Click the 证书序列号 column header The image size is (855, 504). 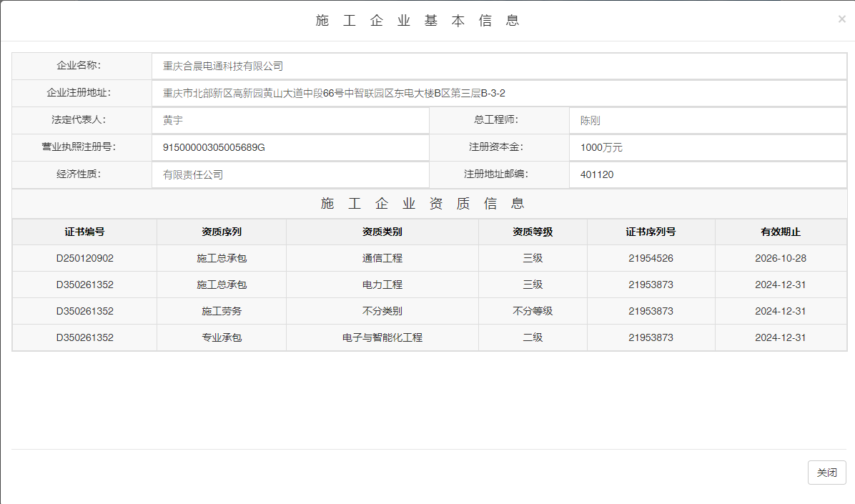pyautogui.click(x=651, y=232)
